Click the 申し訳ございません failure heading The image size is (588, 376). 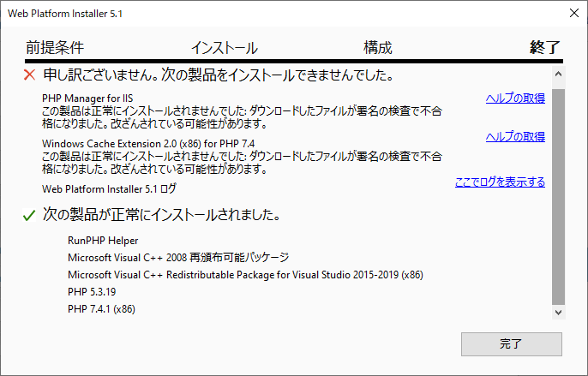click(x=219, y=75)
